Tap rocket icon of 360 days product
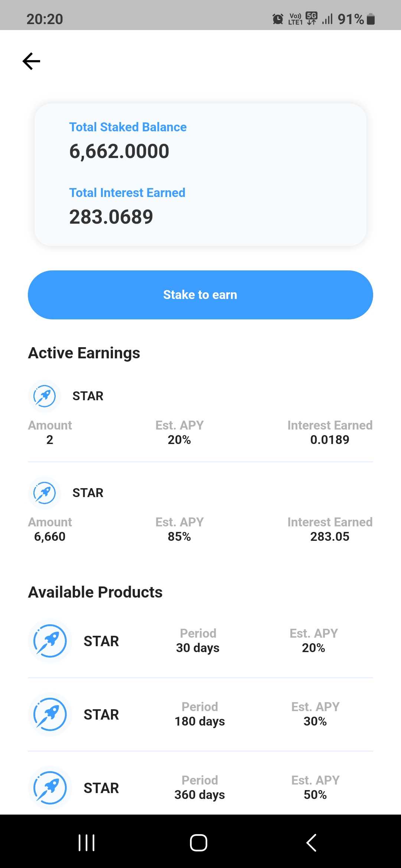Screen dimensions: 401x868 pos(50,788)
